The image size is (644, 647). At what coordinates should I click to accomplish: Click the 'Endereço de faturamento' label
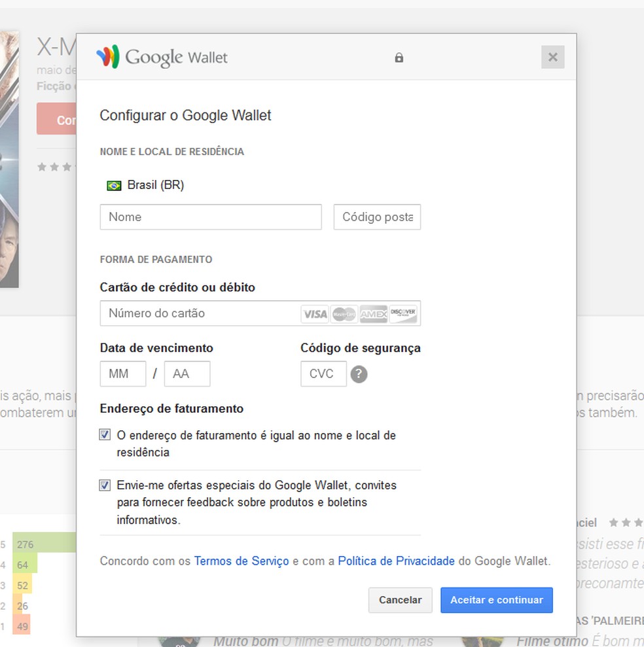[x=171, y=408]
